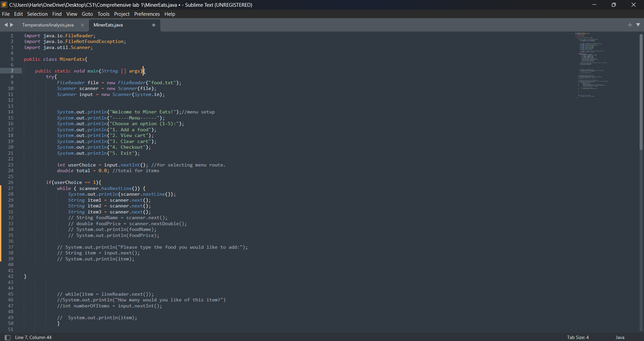
Task: Open the Tools menu
Action: coord(103,14)
